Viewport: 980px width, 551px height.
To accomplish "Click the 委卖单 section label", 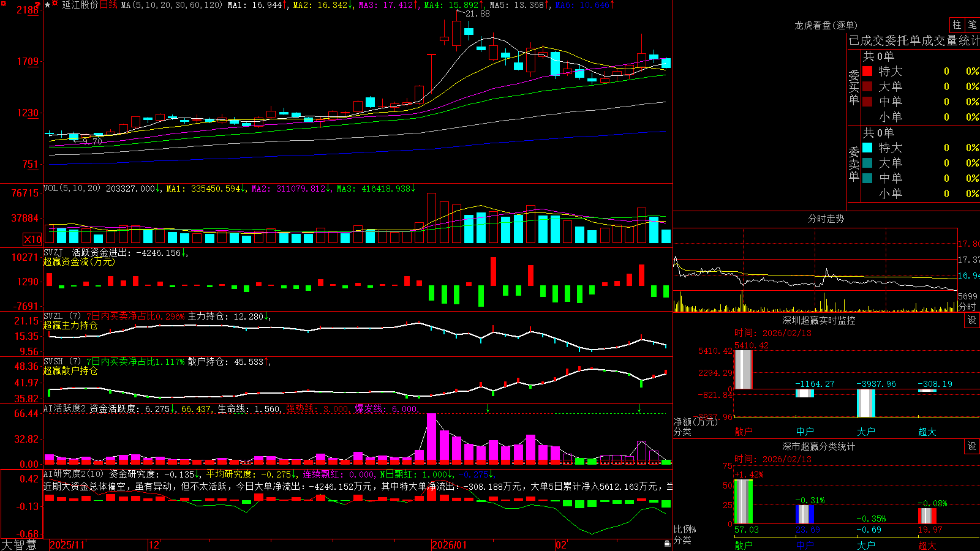I will [x=854, y=163].
